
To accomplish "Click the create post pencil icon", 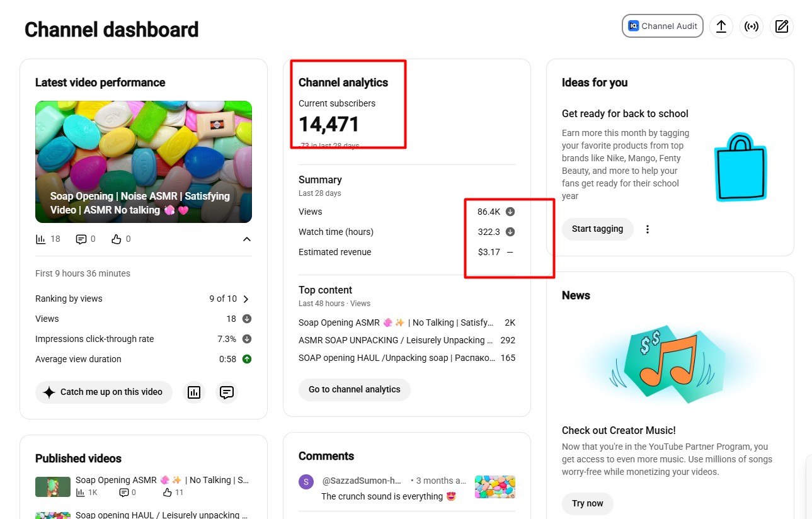I will pos(782,26).
